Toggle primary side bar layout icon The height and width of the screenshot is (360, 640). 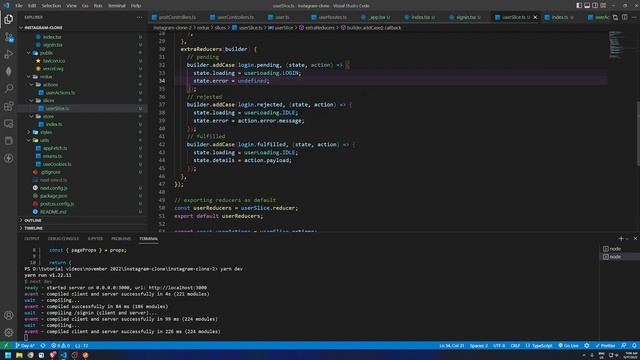click(579, 5)
